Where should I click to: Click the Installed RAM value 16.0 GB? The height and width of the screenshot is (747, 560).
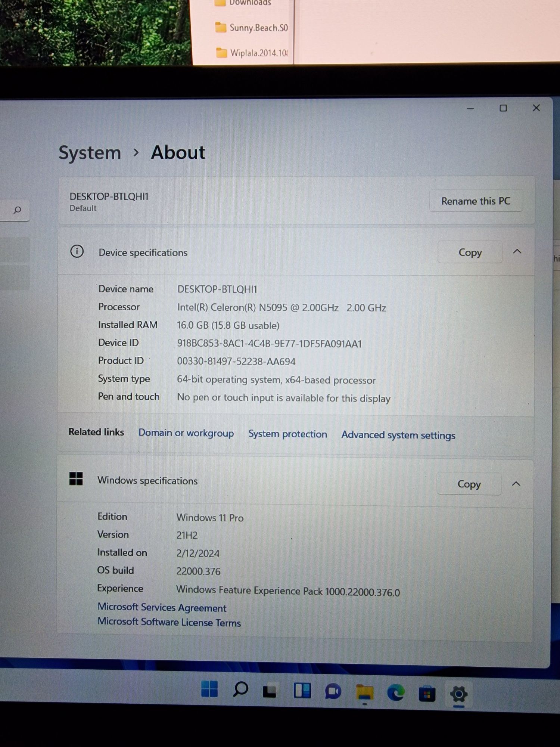click(x=228, y=325)
